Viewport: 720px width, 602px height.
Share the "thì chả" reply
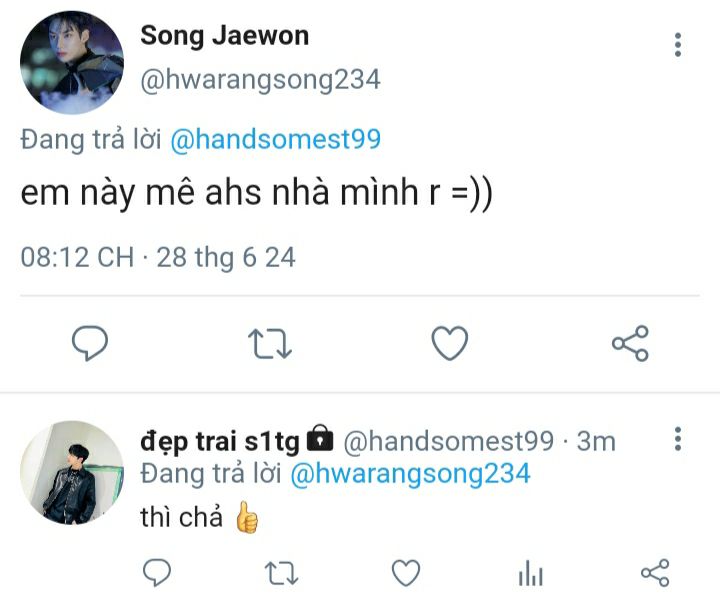[x=654, y=572]
